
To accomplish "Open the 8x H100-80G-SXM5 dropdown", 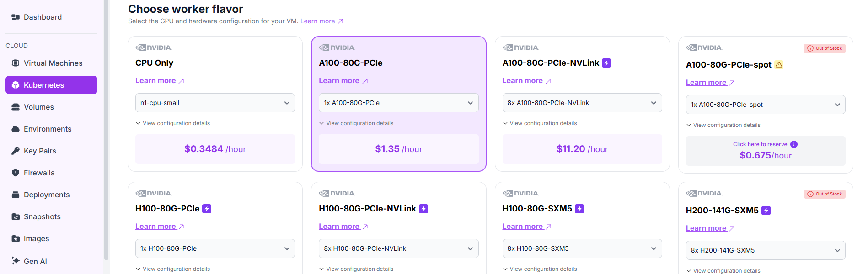I will click(582, 248).
